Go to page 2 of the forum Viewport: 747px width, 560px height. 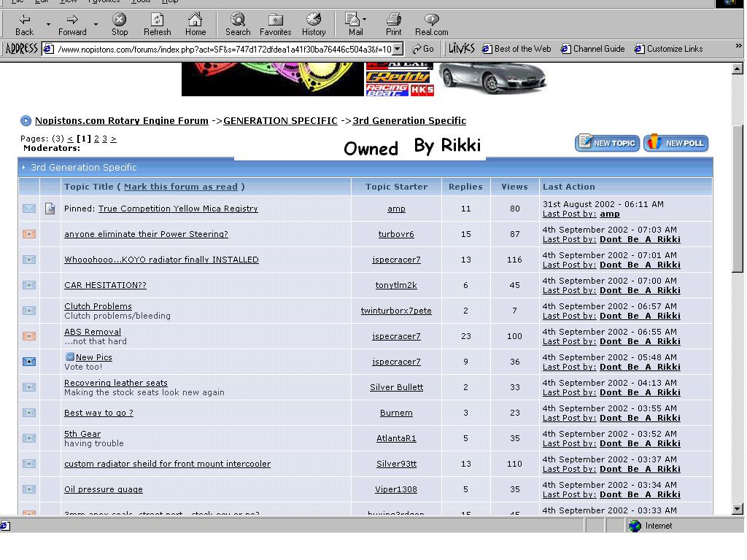tap(96, 139)
